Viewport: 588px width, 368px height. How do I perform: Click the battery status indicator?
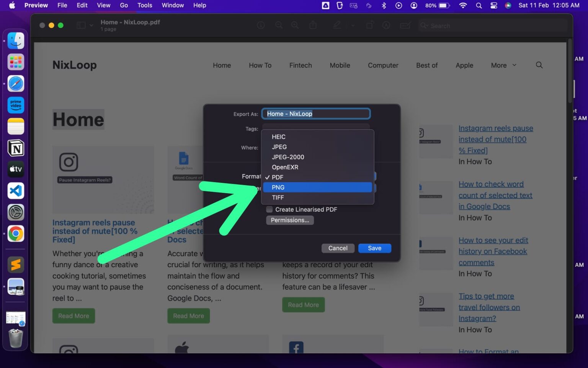pos(437,5)
